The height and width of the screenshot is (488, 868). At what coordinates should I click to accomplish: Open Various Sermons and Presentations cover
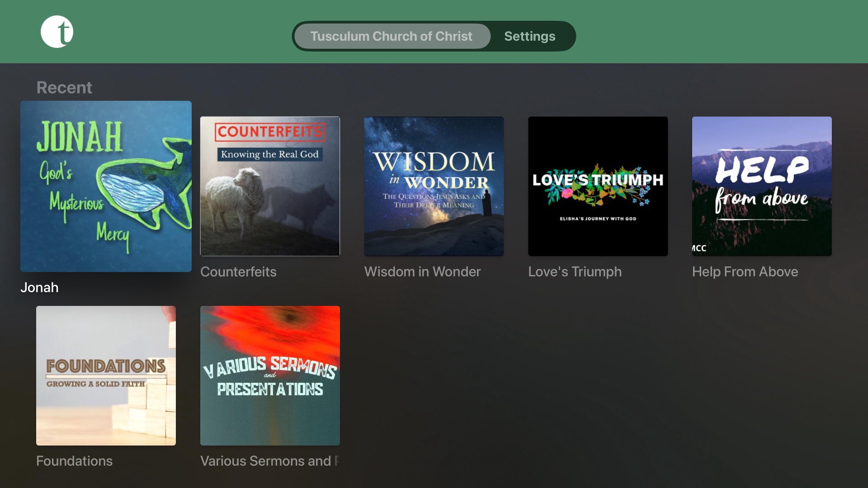(270, 375)
